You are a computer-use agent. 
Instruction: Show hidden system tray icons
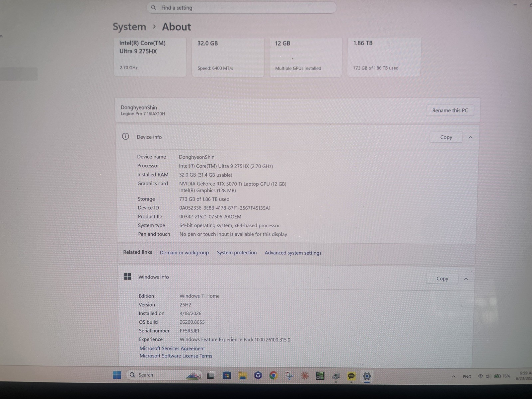[x=453, y=376]
